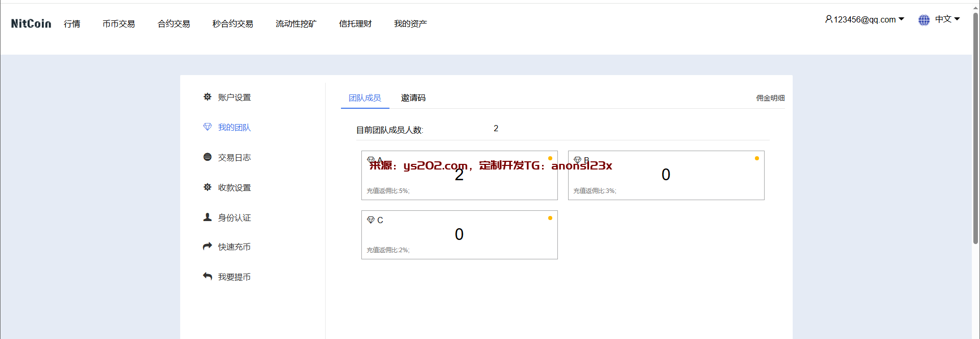Click the reply arrow icon beside 我要提币
This screenshot has height=339, width=980.
pos(207,276)
